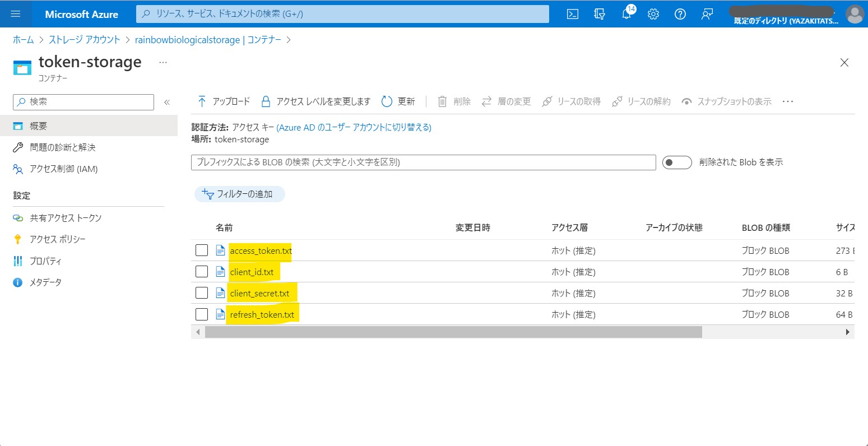Click the リースの解約 toolbar button
The image size is (868, 446).
(x=641, y=101)
